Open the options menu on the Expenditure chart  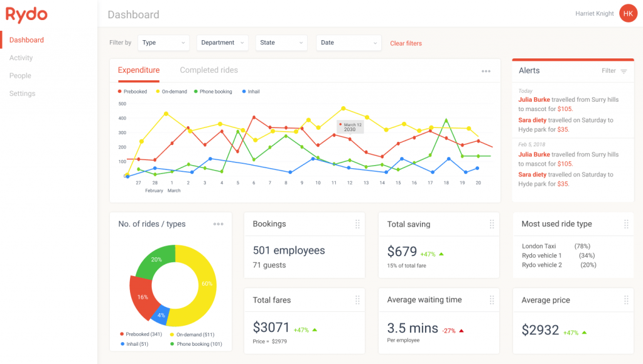click(486, 71)
